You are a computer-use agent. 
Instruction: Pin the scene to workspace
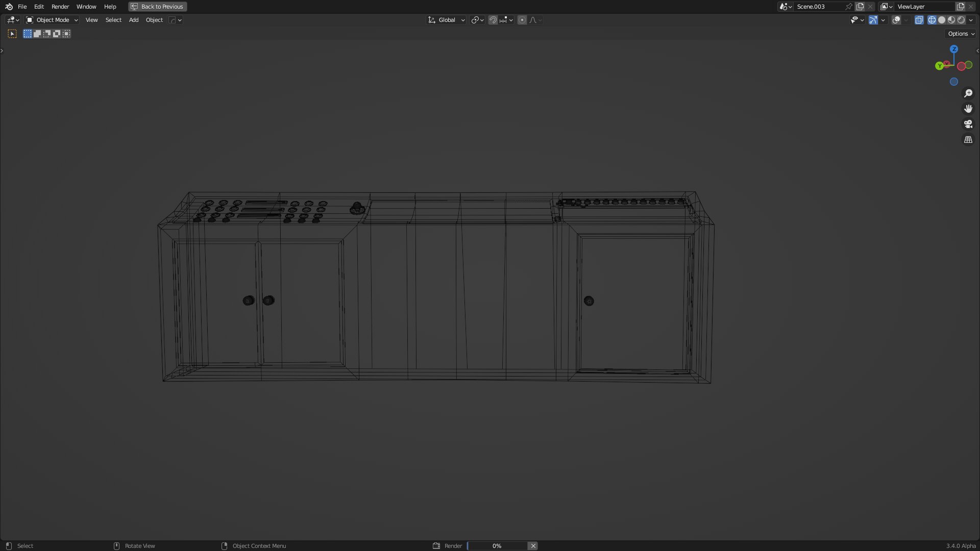point(849,7)
